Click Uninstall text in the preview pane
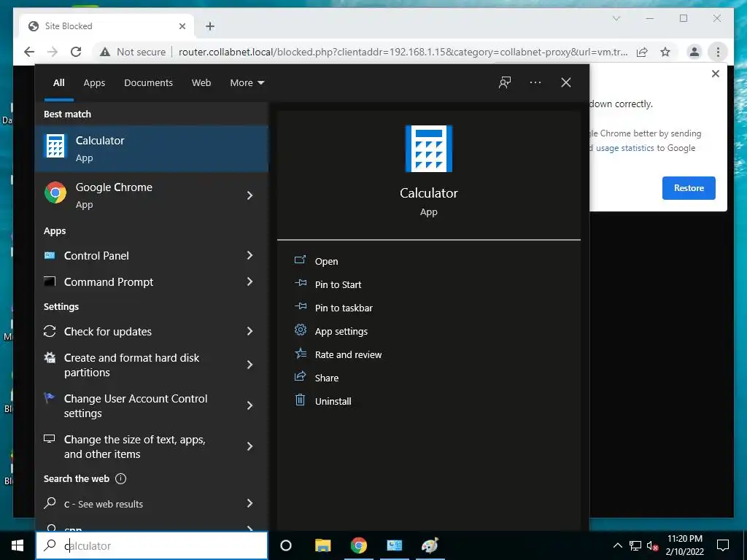This screenshot has width=747, height=560. (333, 402)
